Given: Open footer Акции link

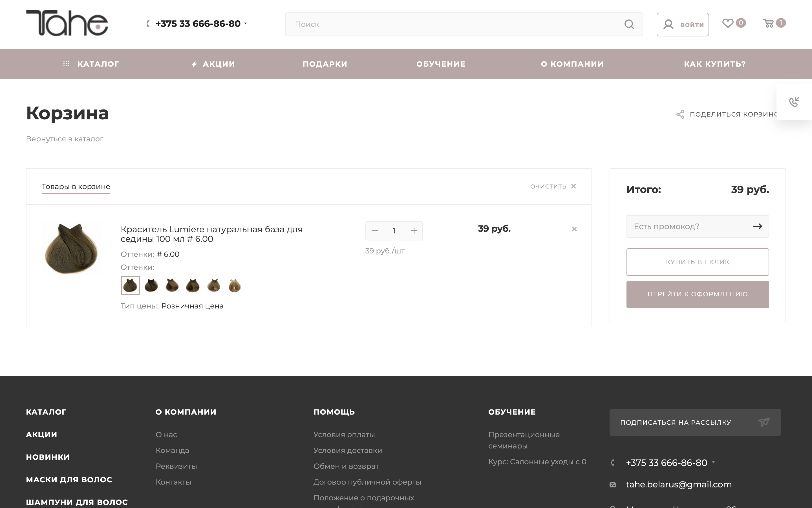Looking at the screenshot, I should click(x=42, y=434).
